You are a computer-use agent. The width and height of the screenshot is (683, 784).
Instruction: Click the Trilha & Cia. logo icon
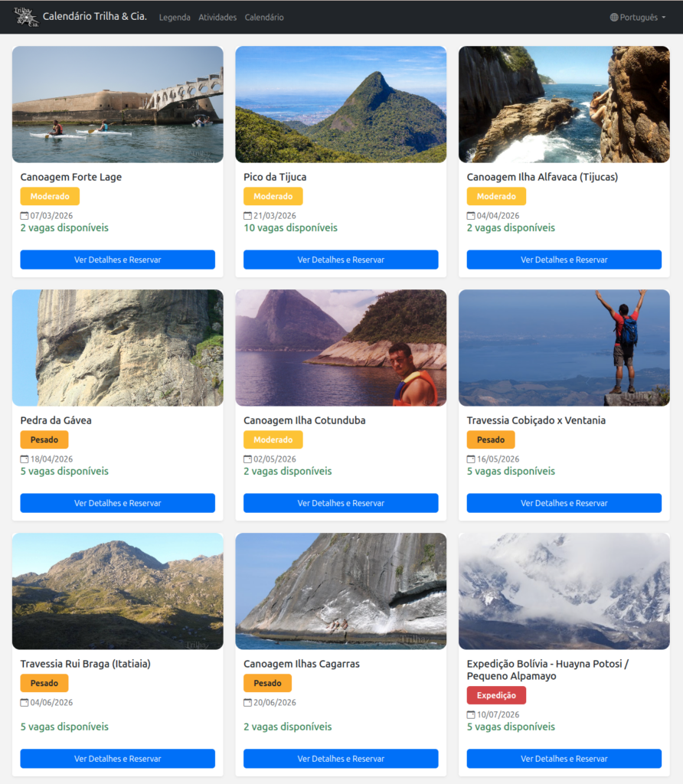click(x=26, y=17)
